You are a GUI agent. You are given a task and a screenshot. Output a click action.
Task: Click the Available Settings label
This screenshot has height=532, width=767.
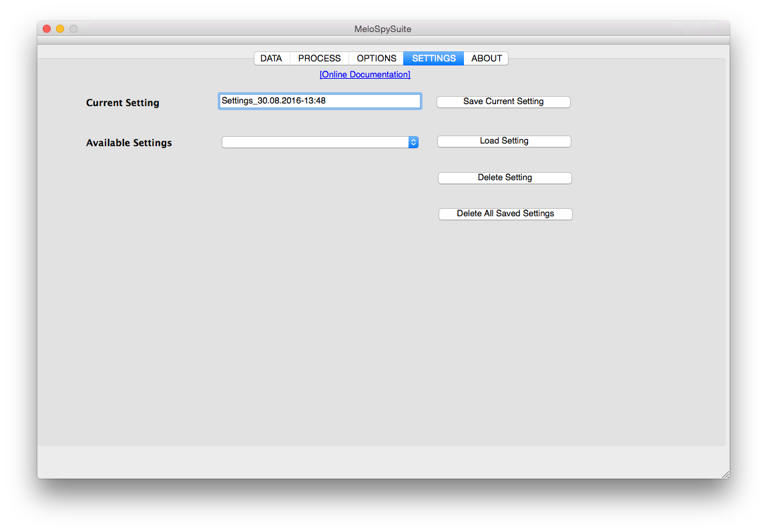(129, 143)
